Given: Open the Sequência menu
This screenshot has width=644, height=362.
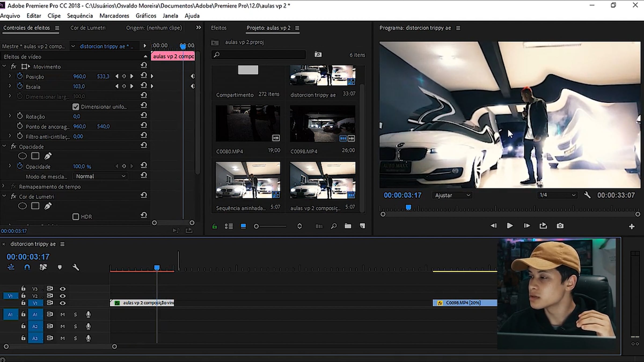Looking at the screenshot, I should tap(80, 16).
